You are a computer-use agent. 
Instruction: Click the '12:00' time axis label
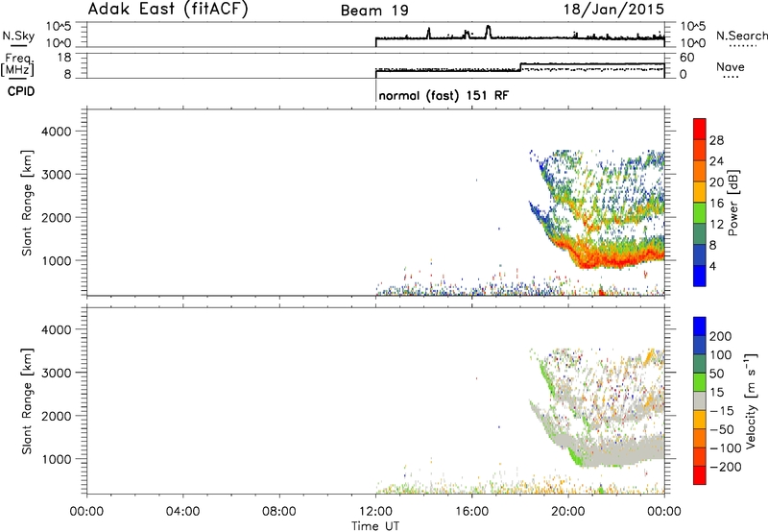(x=375, y=512)
